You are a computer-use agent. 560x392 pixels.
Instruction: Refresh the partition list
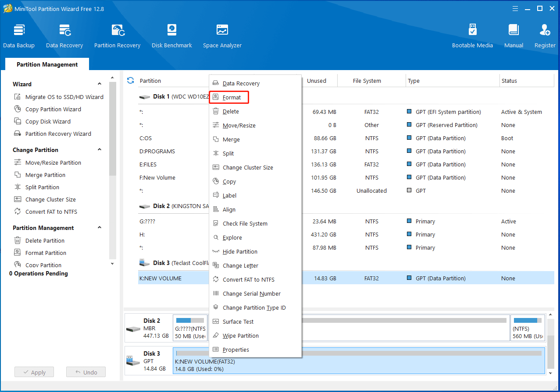(130, 80)
